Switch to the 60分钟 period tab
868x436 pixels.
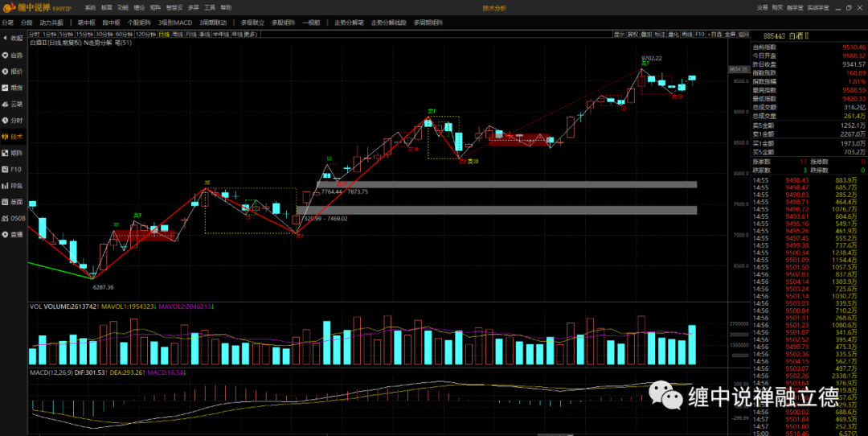124,35
